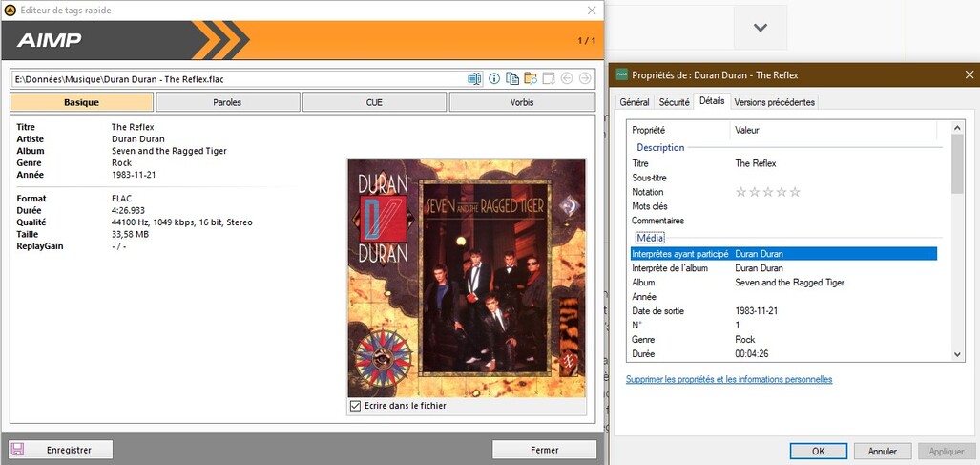Open file location folder-search icon

click(x=531, y=78)
